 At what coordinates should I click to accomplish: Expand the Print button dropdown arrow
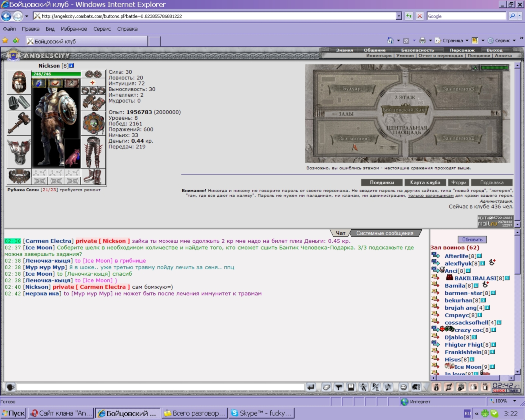pos(430,40)
